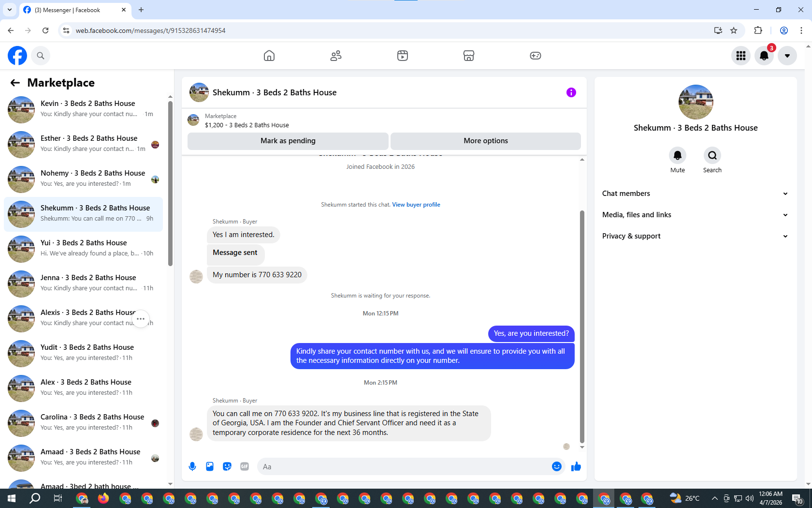The height and width of the screenshot is (508, 812).
Task: Open Windows notification center
Action: point(797,498)
